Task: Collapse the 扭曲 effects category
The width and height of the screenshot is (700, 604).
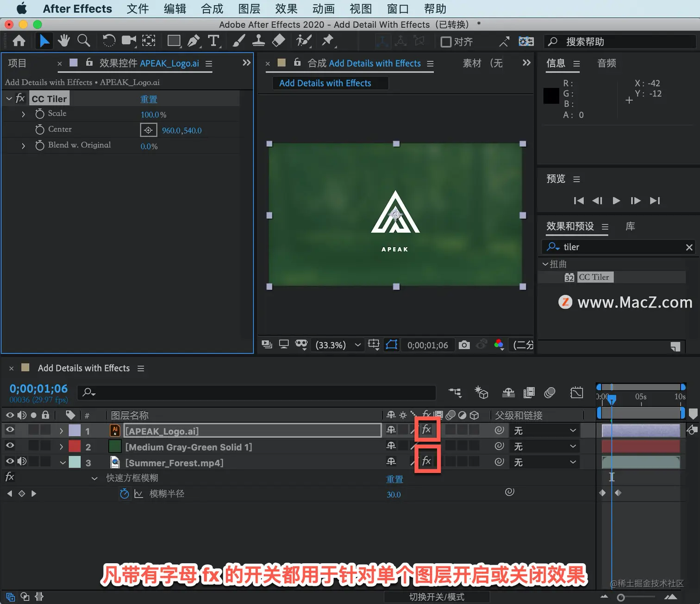Action: [545, 264]
